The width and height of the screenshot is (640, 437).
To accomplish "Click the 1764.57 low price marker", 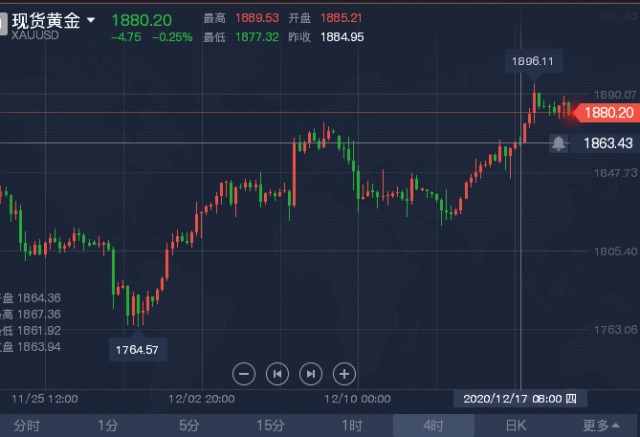I will click(138, 350).
